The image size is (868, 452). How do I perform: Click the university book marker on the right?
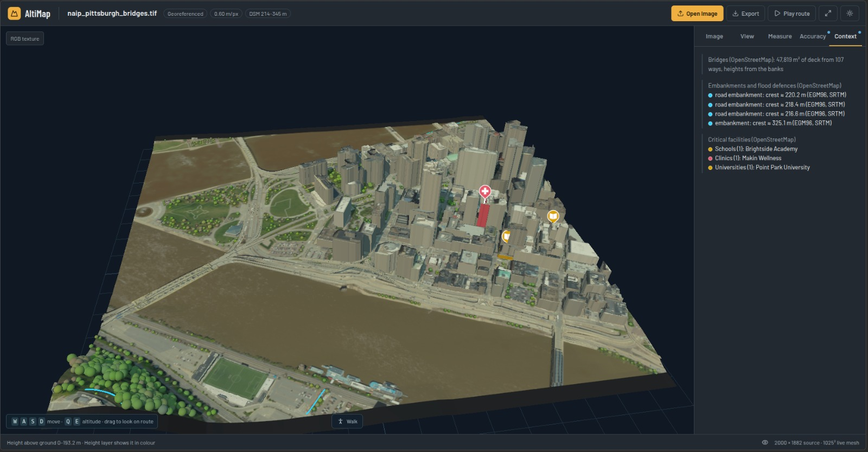(x=553, y=217)
